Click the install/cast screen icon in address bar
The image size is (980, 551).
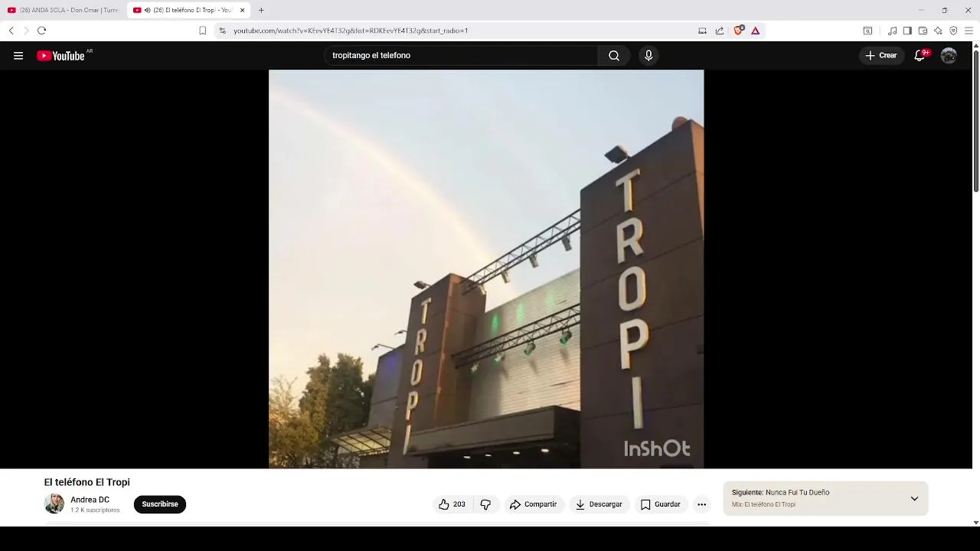702,31
